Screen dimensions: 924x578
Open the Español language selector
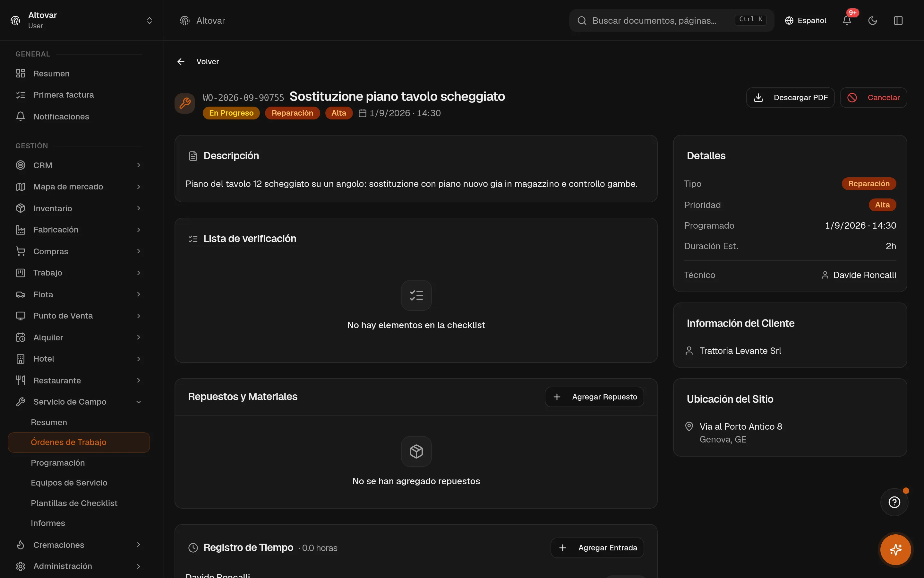tap(806, 21)
